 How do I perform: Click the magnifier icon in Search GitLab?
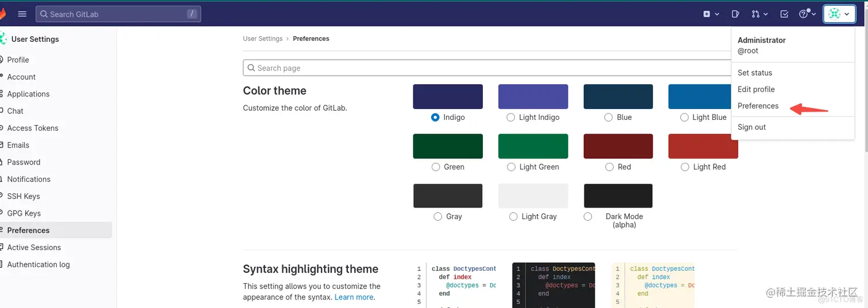[x=44, y=14]
